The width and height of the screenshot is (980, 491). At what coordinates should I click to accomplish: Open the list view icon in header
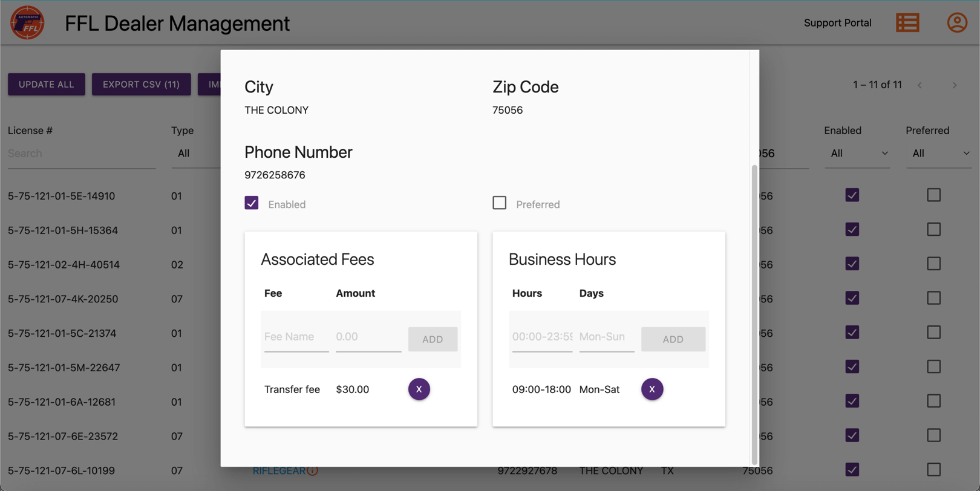(907, 23)
